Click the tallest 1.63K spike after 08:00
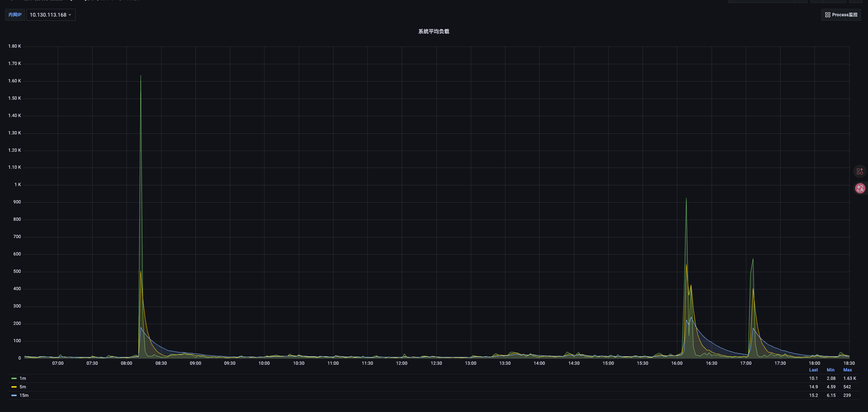Image resolution: width=868 pixels, height=412 pixels. click(141, 76)
